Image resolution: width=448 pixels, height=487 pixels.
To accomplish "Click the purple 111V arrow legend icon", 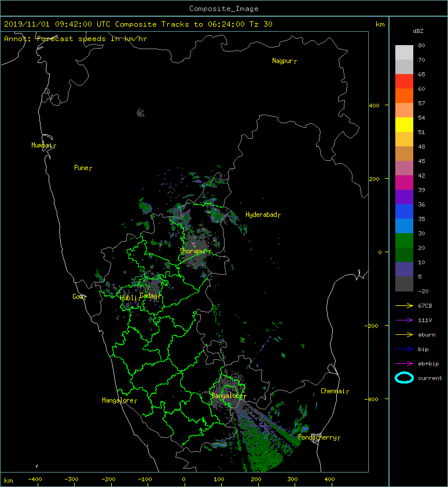I will (x=404, y=320).
